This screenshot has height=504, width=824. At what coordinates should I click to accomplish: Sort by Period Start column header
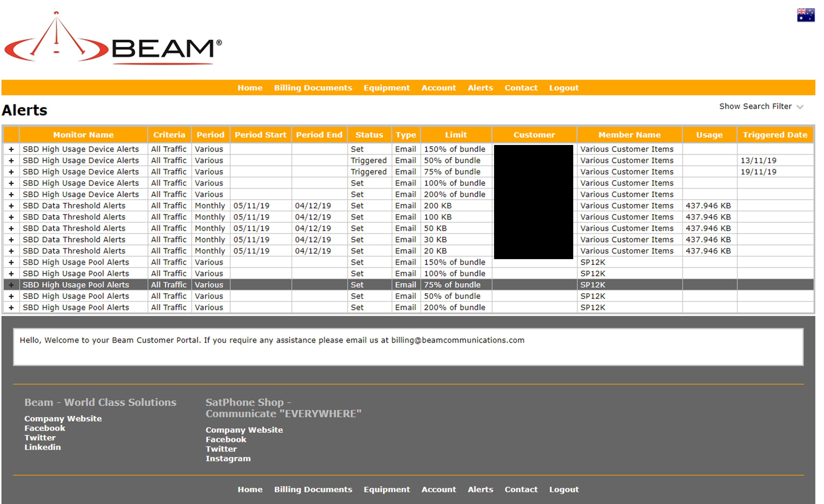point(261,135)
